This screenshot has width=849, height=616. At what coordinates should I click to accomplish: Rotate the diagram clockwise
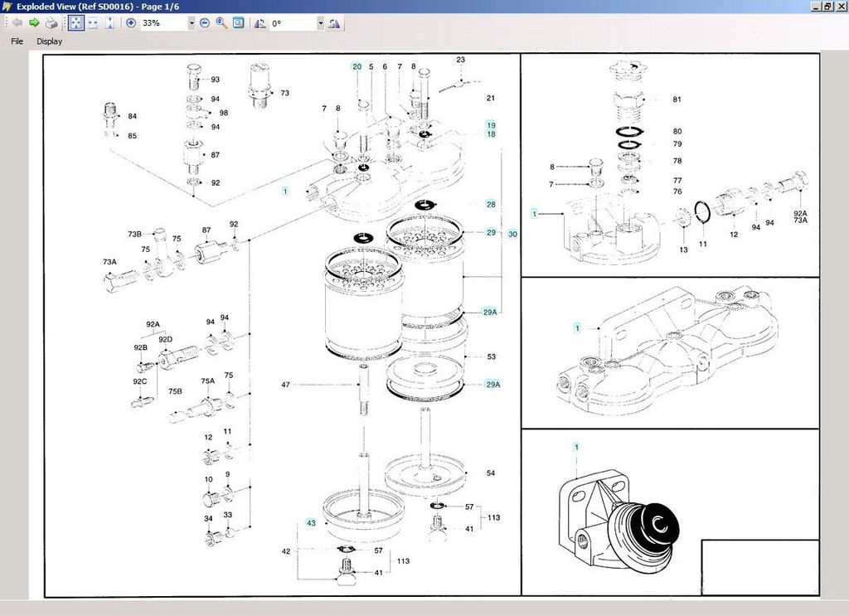[x=334, y=23]
